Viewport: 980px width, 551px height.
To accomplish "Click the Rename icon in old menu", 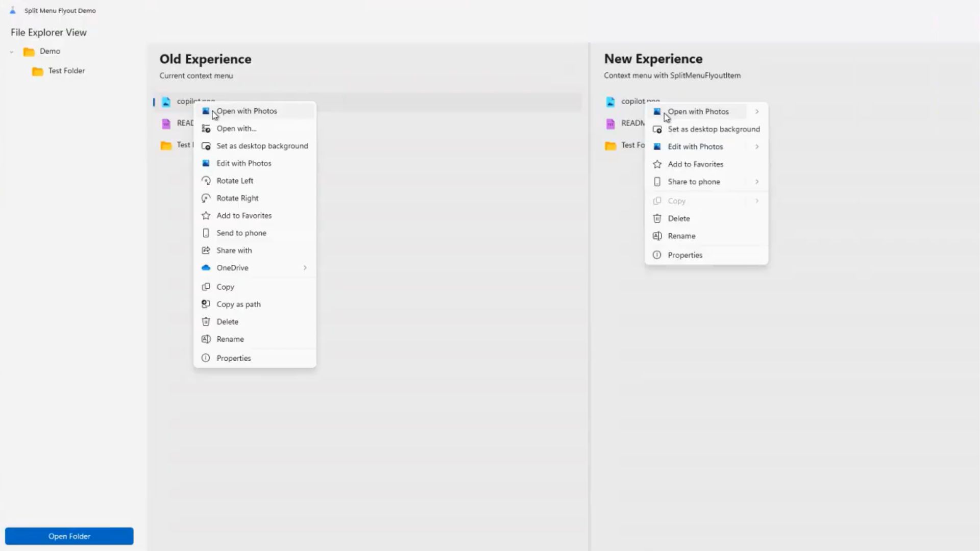I will point(206,339).
